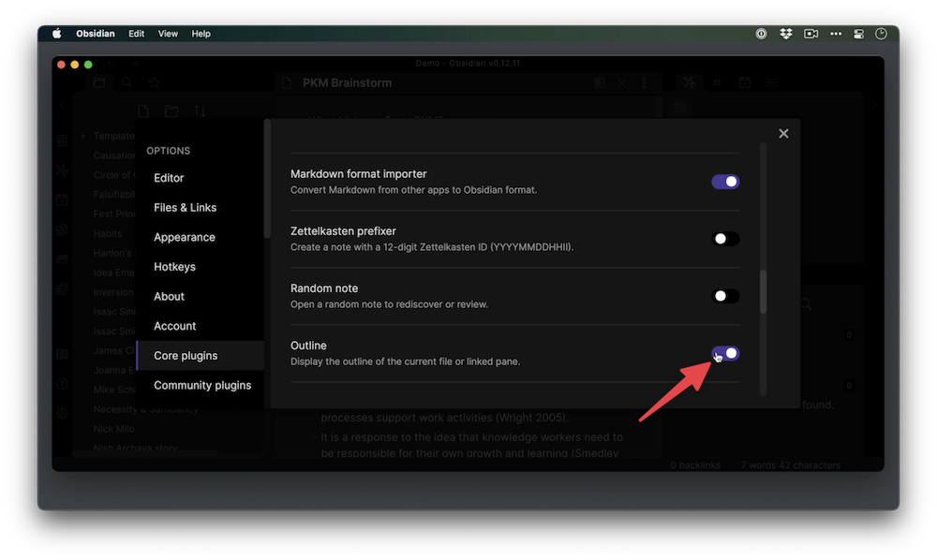This screenshot has height=560, width=937.
Task: Click the clock icon in menu bar
Action: click(881, 34)
